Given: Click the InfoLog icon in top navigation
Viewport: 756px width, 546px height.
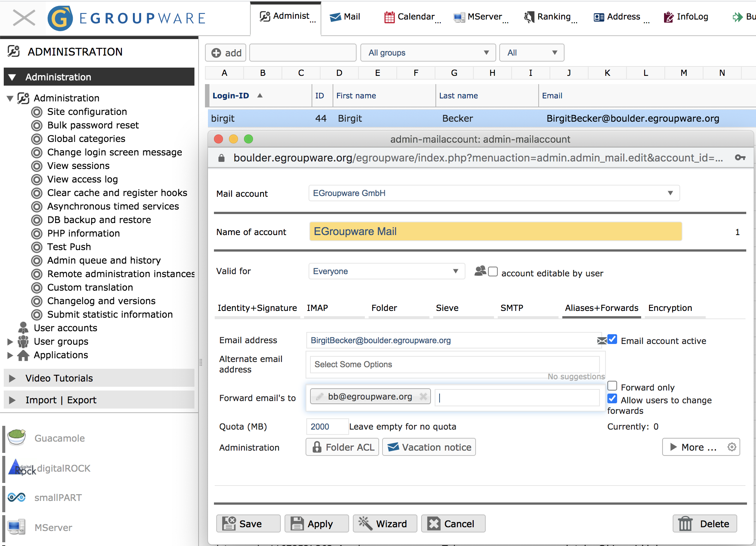Looking at the screenshot, I should 669,17.
